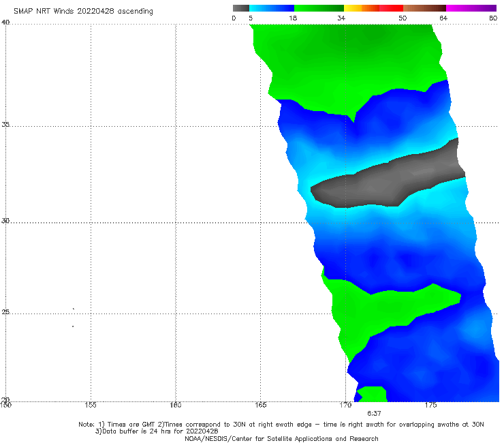Click the yellow-orange color bar segment
The height and width of the screenshot is (443, 504).
click(x=362, y=8)
